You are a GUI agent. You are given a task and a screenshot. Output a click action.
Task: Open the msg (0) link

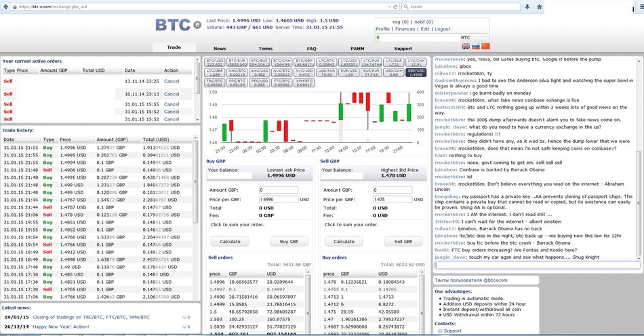(x=400, y=22)
